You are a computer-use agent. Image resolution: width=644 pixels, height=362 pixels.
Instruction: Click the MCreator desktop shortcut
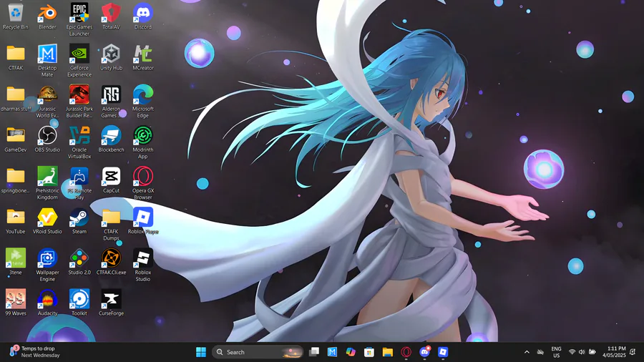tap(143, 58)
